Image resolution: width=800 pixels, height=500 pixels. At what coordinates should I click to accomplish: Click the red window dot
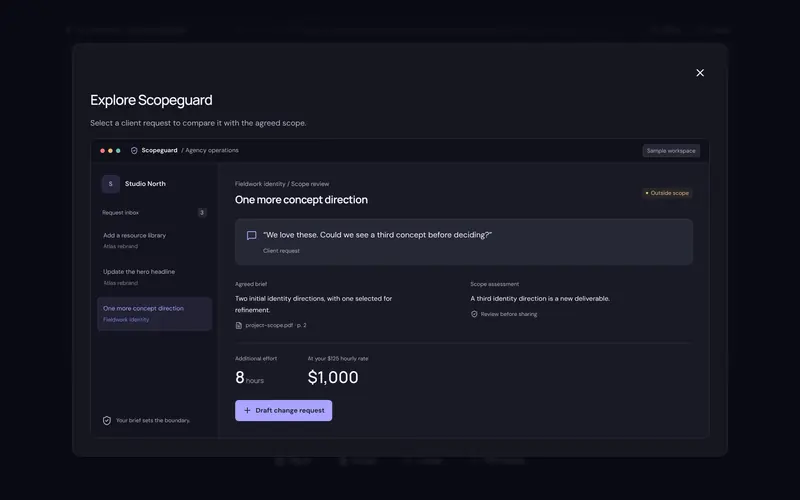[x=103, y=151]
